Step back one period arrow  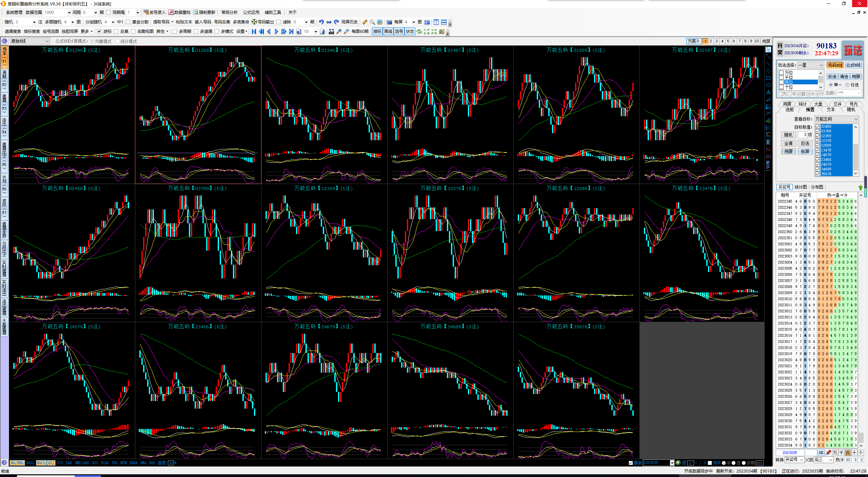(269, 31)
